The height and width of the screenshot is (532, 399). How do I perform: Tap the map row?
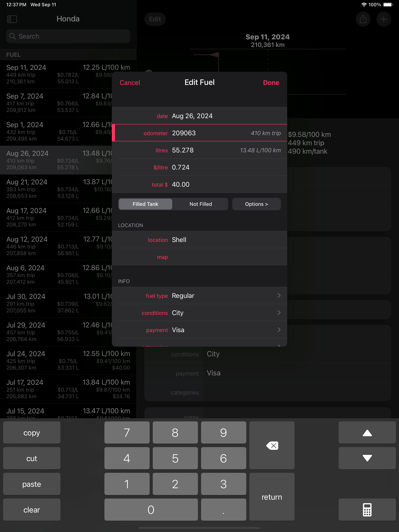pyautogui.click(x=199, y=257)
